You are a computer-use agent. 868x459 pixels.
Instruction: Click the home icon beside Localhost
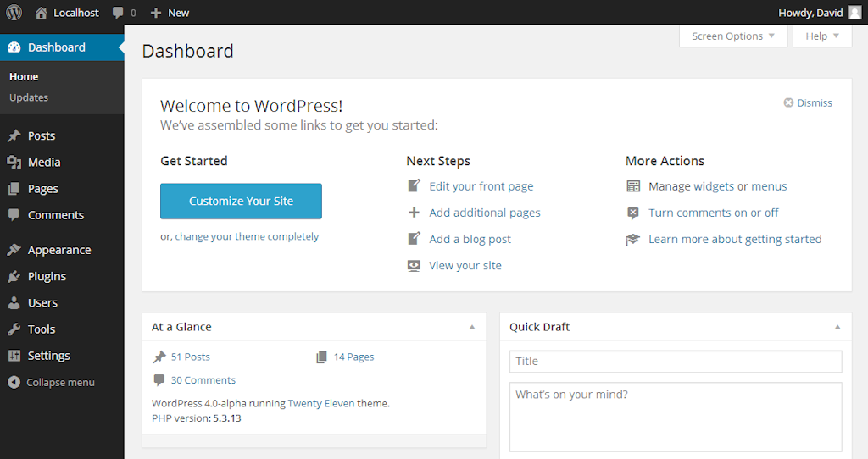click(x=41, y=13)
